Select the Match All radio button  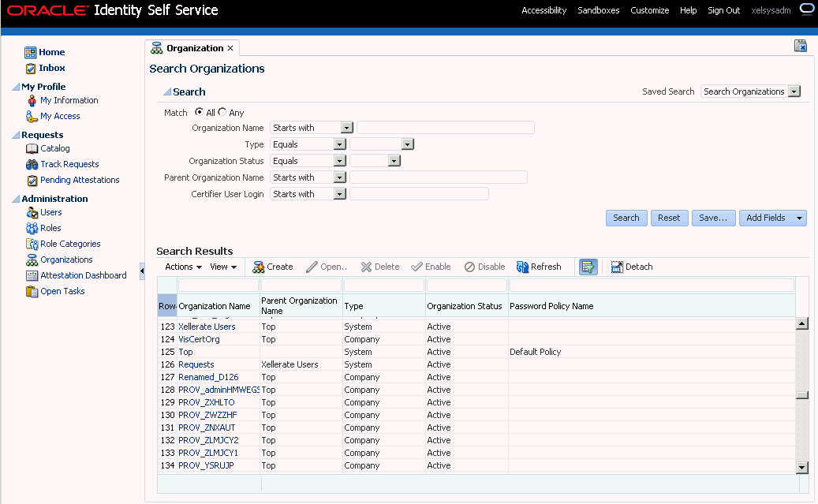199,112
